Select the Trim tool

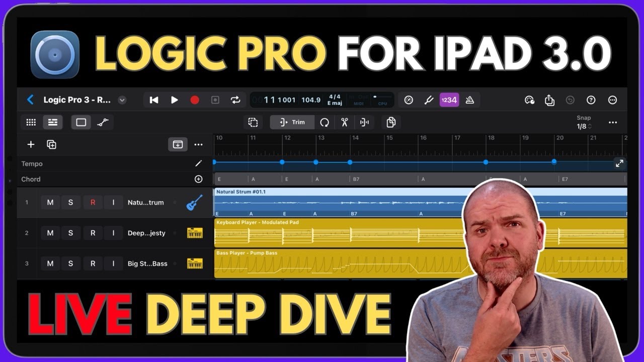(292, 122)
